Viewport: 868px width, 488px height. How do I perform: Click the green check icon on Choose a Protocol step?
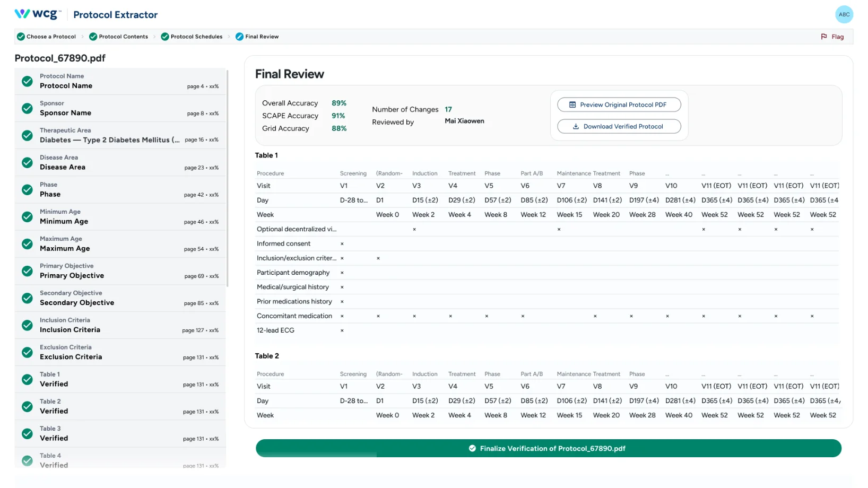tap(20, 37)
